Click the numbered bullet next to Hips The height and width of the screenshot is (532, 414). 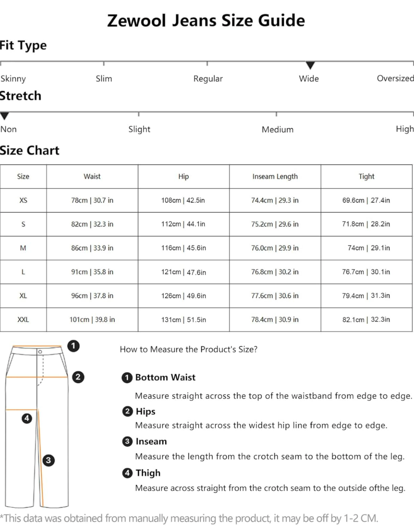point(127,411)
